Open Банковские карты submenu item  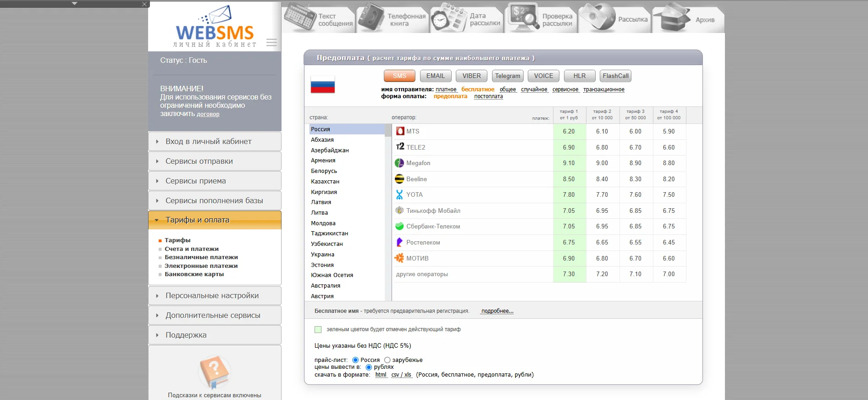pos(194,274)
